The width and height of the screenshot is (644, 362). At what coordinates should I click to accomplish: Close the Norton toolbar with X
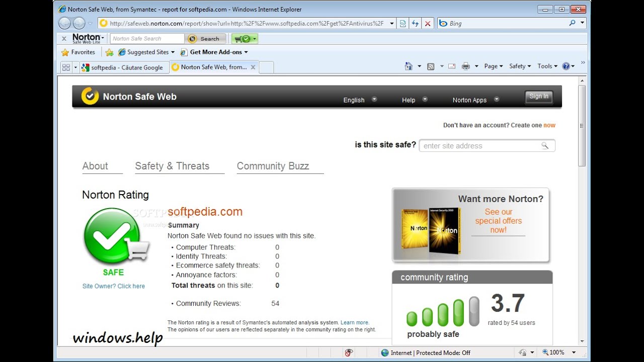coord(64,39)
